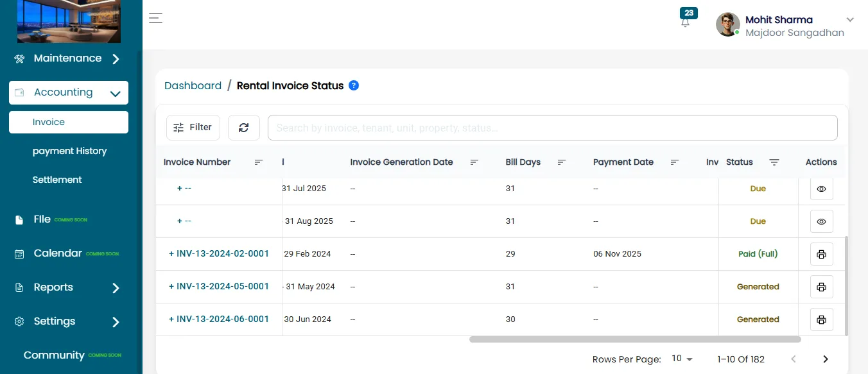Sort by Payment Date column icon
868x374 pixels.
675,162
